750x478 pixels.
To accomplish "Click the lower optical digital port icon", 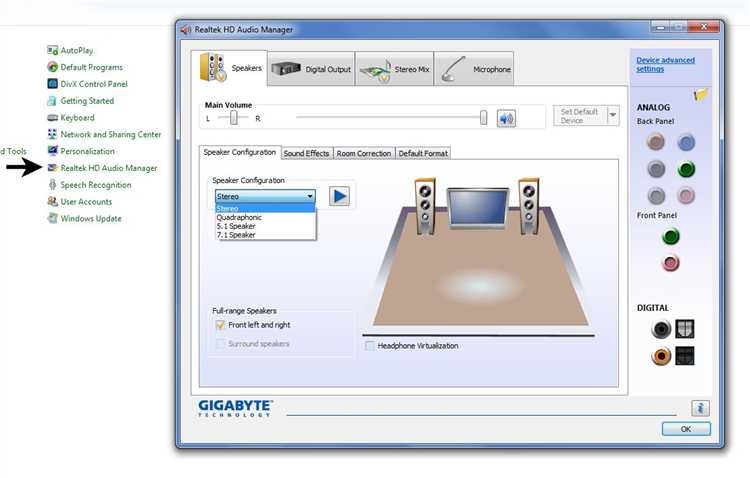I will point(684,356).
